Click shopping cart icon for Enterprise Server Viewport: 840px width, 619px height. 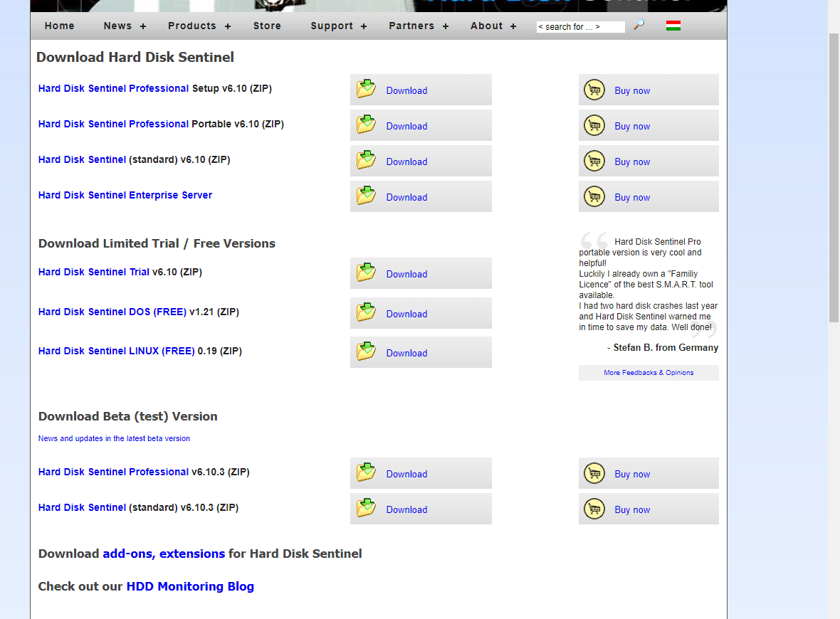(594, 196)
